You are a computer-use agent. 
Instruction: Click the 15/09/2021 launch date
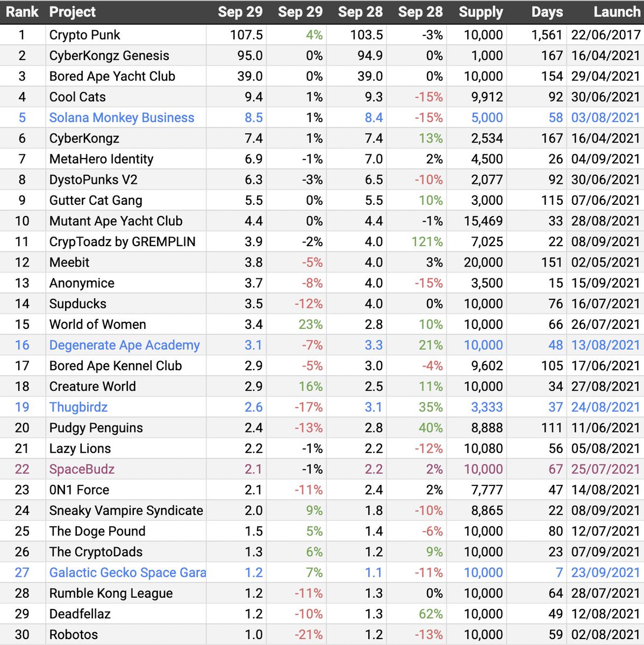point(606,283)
